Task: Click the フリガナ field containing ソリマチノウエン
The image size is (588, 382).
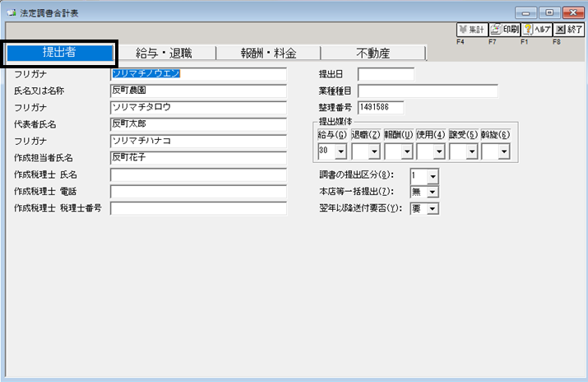Action: 198,74
